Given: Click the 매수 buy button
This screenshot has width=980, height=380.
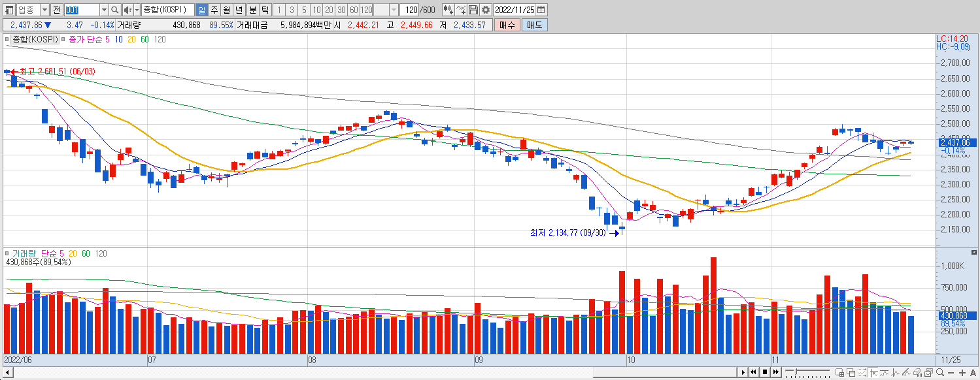Looking at the screenshot, I should pos(507,25).
